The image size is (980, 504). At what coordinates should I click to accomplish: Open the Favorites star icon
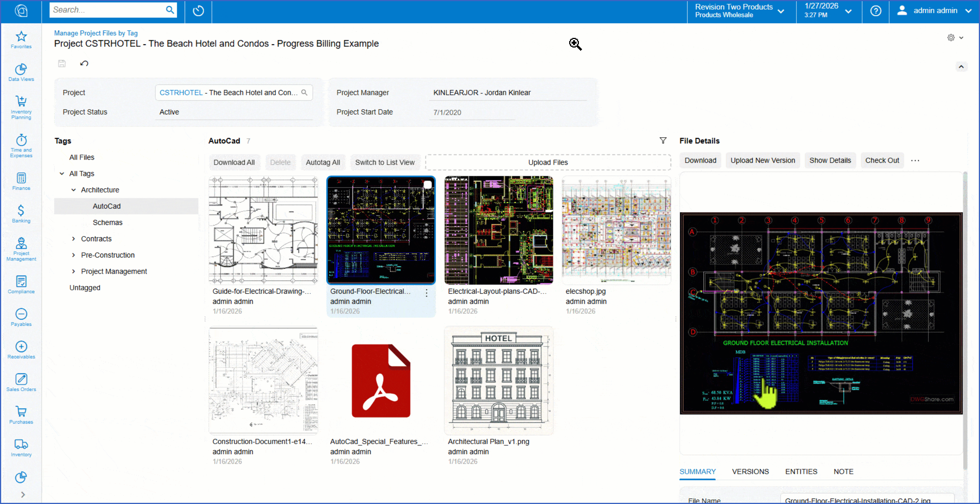pyautogui.click(x=21, y=37)
